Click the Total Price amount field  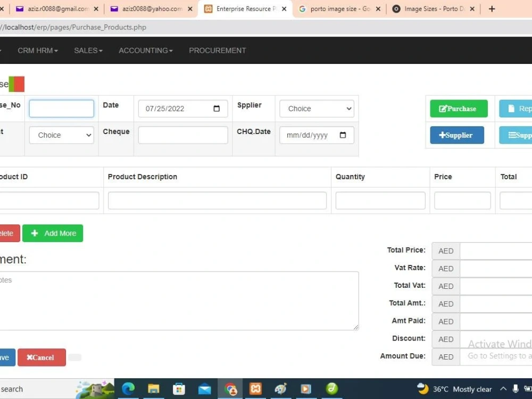click(496, 251)
